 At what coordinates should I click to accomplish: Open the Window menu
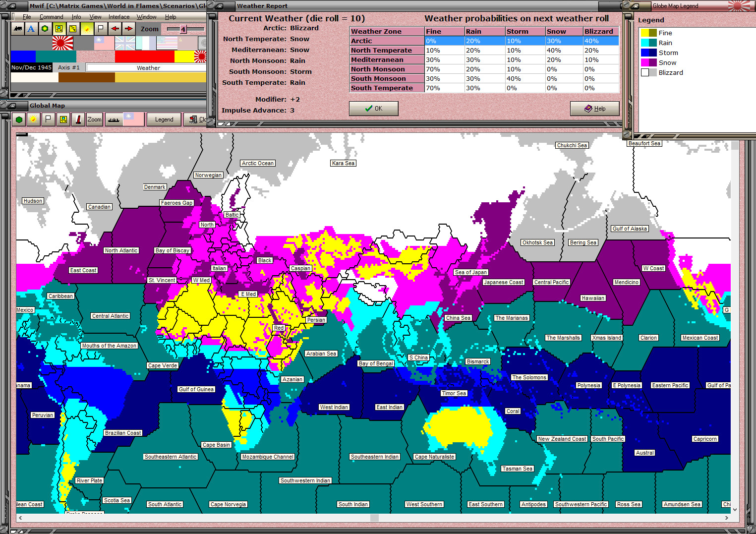[x=147, y=17]
